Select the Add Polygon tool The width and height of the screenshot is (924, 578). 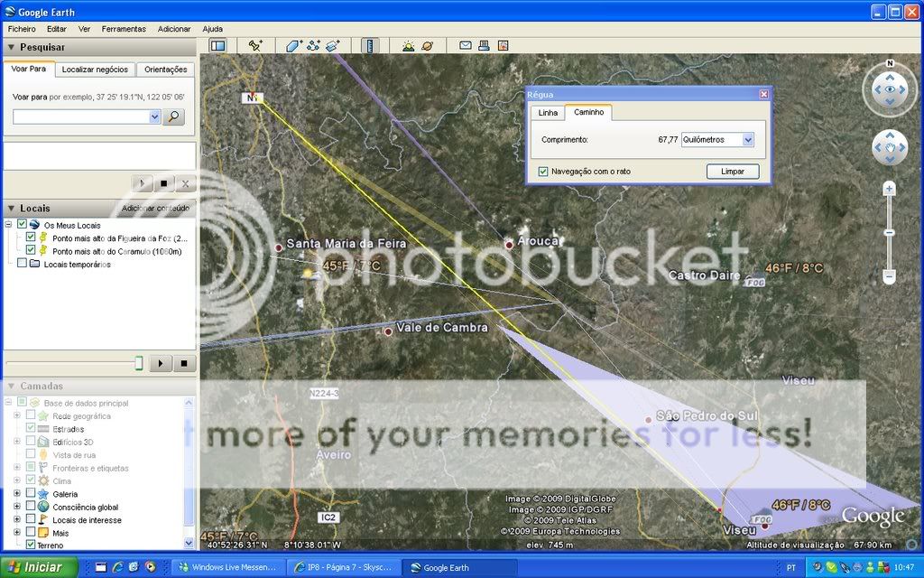[293, 45]
